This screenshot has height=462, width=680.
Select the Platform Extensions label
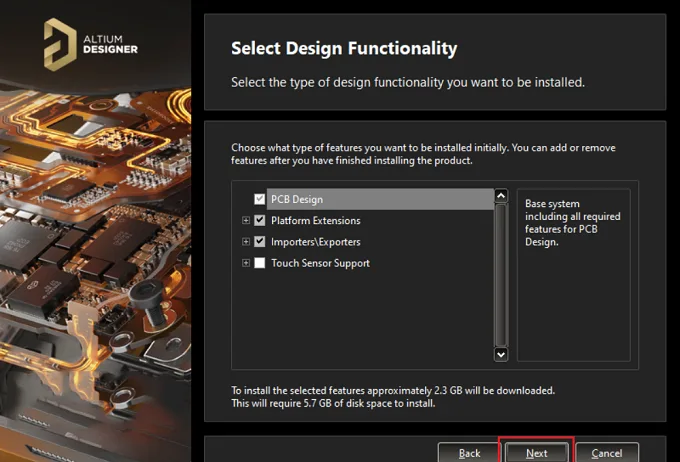point(316,220)
